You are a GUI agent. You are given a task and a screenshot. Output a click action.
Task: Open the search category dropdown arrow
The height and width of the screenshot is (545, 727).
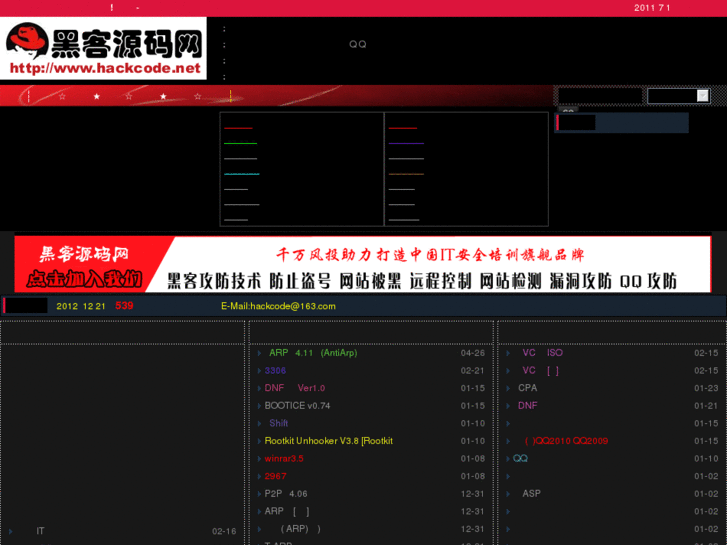pos(703,96)
